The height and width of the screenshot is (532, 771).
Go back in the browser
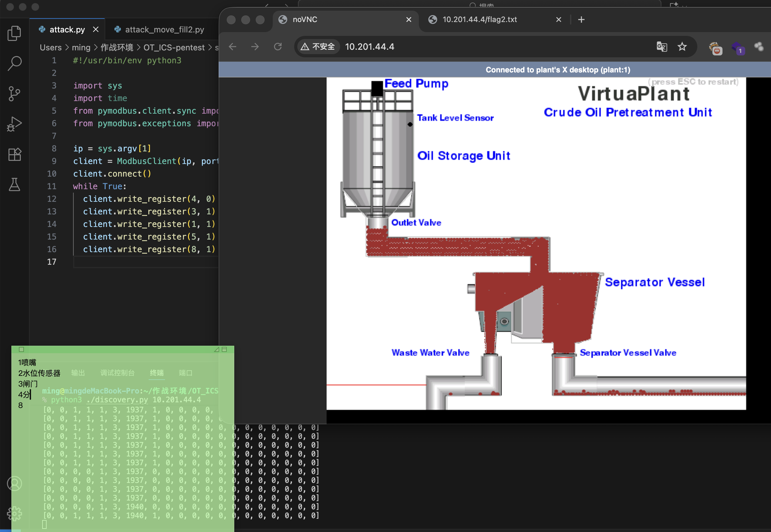232,47
